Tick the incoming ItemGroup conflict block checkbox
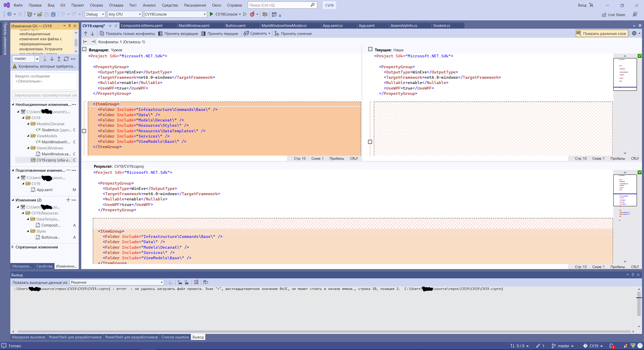644x350 pixels. [x=84, y=131]
